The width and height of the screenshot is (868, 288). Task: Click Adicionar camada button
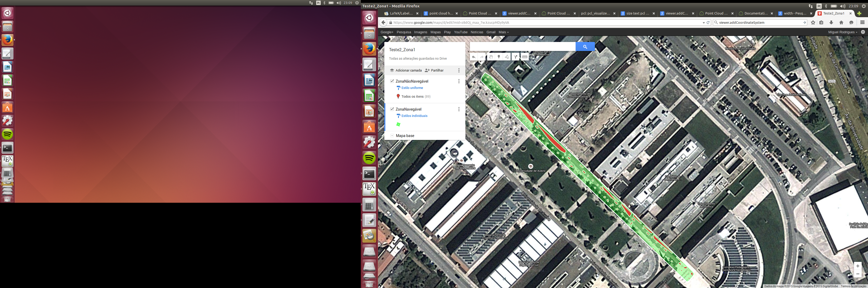(x=406, y=70)
